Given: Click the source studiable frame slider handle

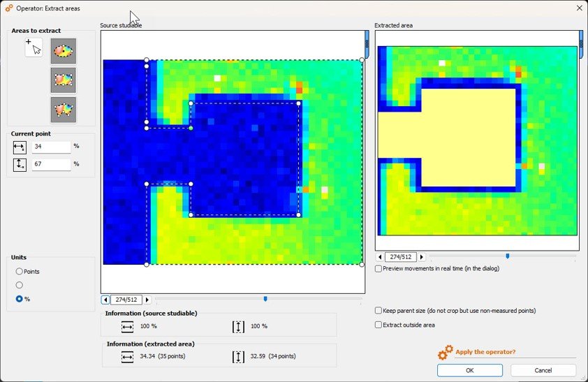Looking at the screenshot, I should point(265,299).
